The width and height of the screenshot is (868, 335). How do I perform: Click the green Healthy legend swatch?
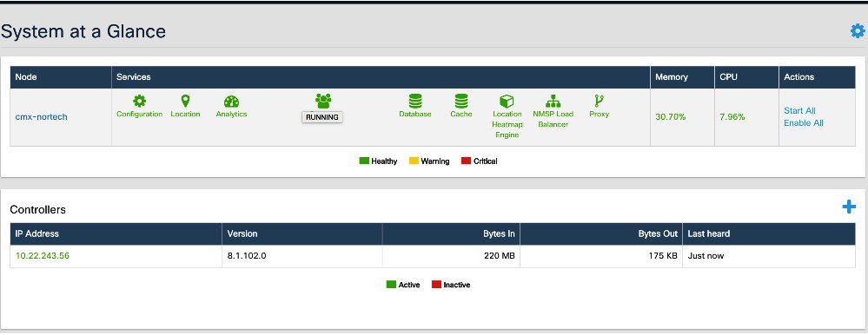tap(364, 161)
